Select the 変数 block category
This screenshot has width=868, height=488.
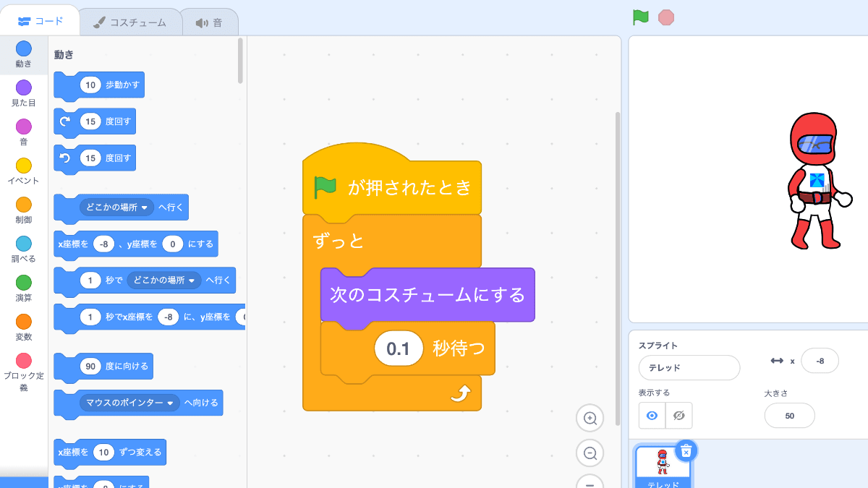coord(24,328)
